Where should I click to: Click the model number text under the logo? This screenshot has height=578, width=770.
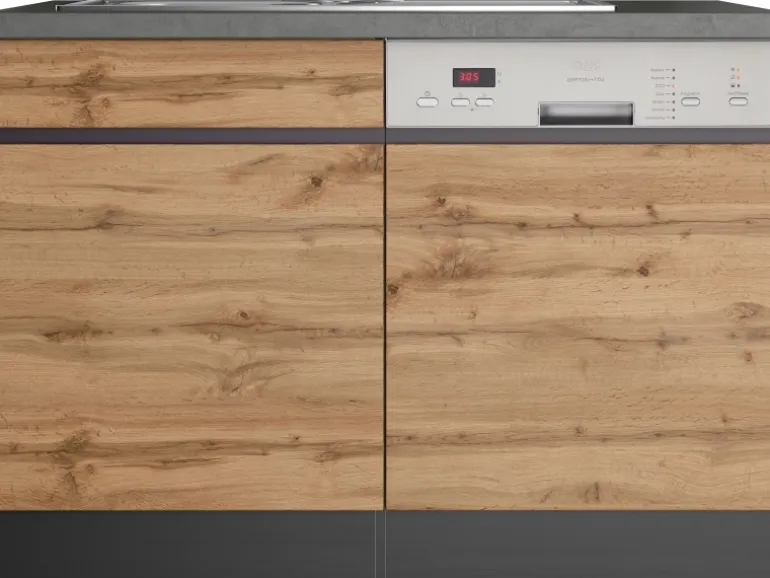(586, 78)
